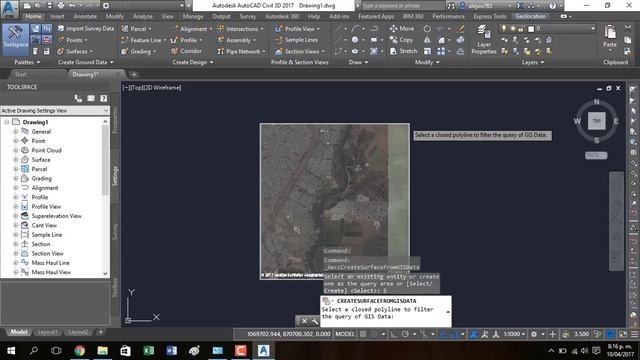Expand the Layers panel title

(x=533, y=62)
